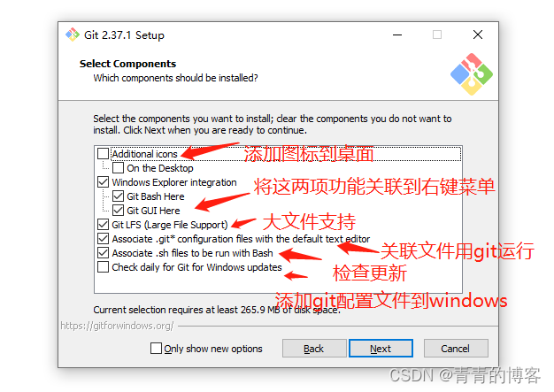Uncheck Associate .git* configuration files option

103,239
